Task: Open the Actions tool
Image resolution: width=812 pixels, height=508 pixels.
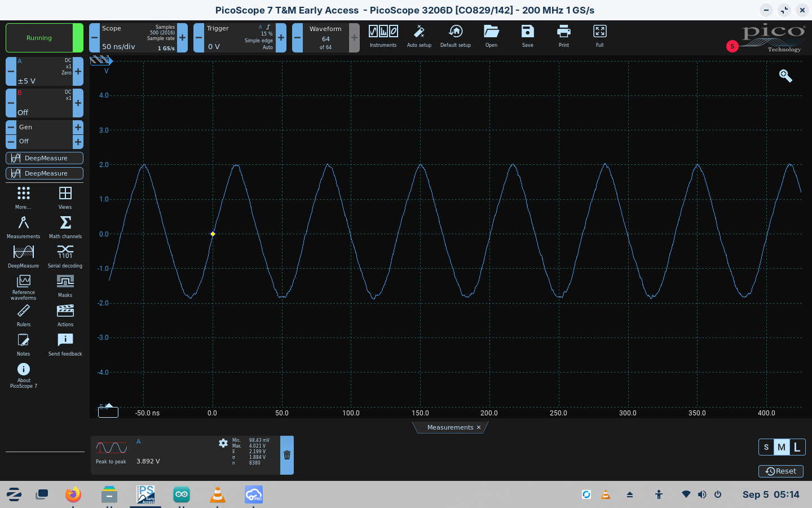Action: [x=65, y=315]
